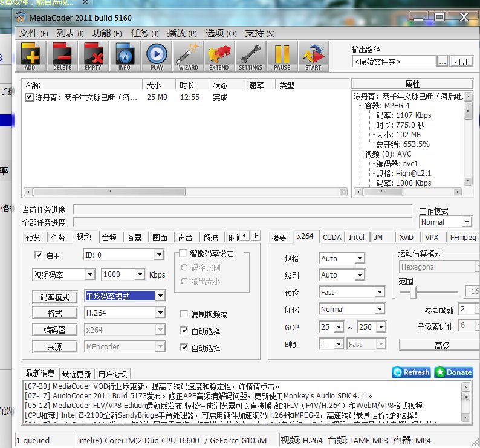Switch to the 音频 tab

109,238
